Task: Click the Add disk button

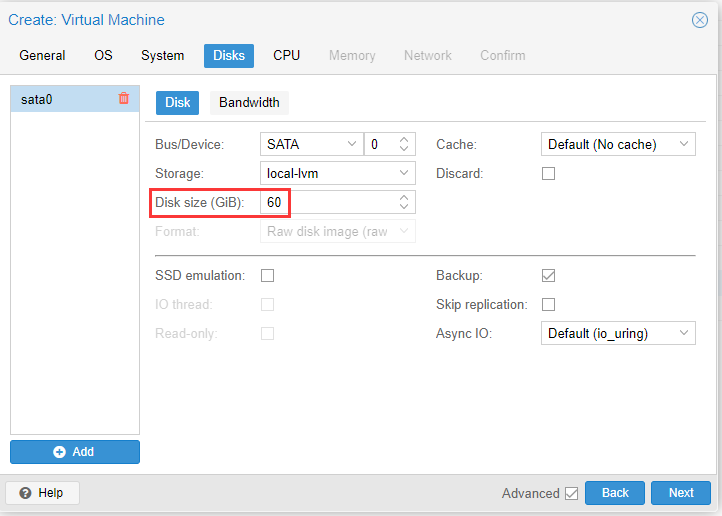Action: tap(75, 452)
